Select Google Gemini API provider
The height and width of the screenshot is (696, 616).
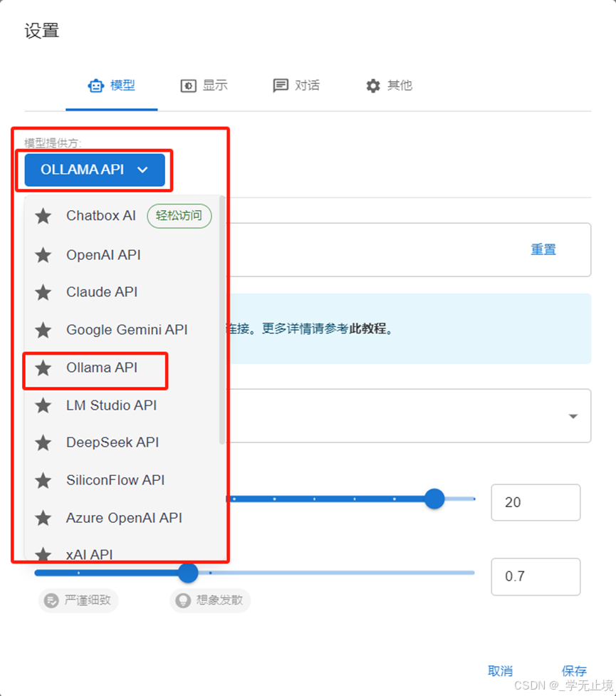tap(122, 331)
